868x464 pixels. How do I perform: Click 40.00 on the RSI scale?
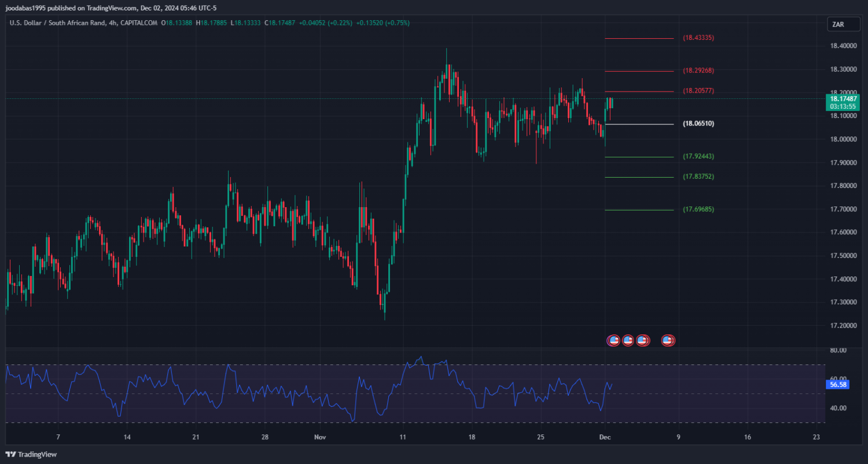pyautogui.click(x=838, y=408)
